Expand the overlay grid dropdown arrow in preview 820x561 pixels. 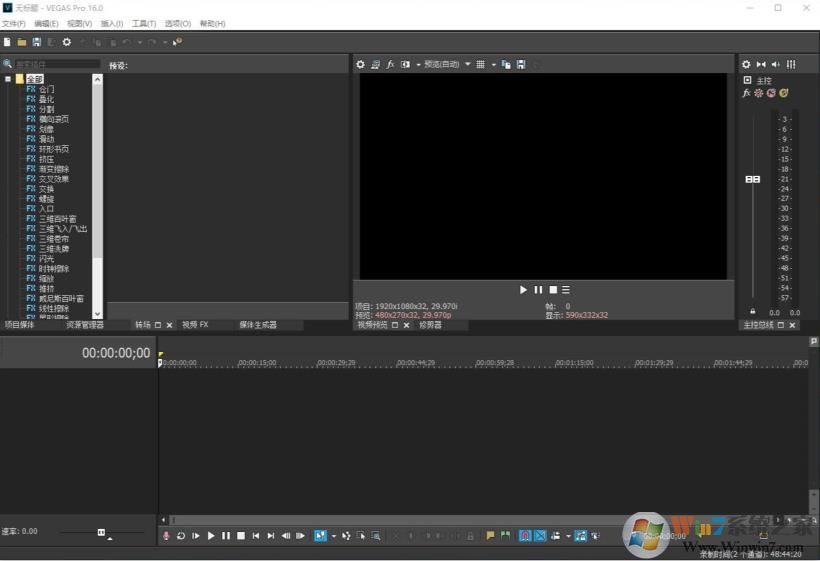(x=492, y=64)
